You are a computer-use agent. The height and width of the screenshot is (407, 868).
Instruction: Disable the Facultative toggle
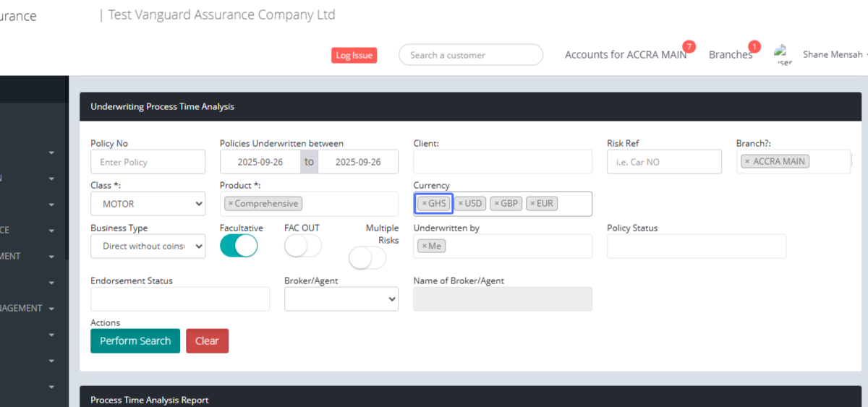pos(239,246)
